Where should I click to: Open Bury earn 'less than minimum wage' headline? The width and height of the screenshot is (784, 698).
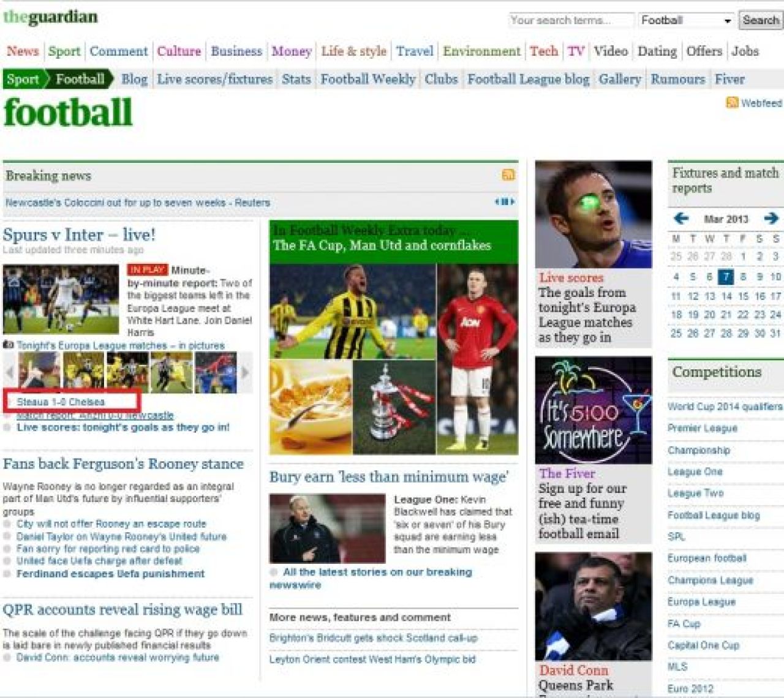(x=389, y=477)
